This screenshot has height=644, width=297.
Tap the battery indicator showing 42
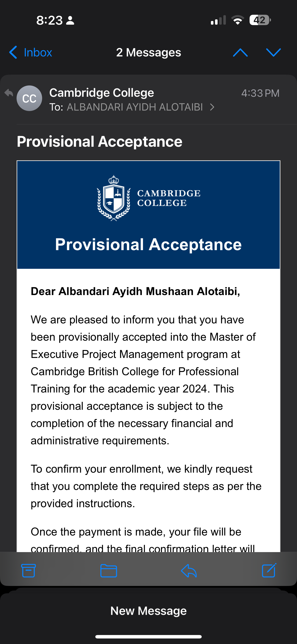click(x=260, y=20)
